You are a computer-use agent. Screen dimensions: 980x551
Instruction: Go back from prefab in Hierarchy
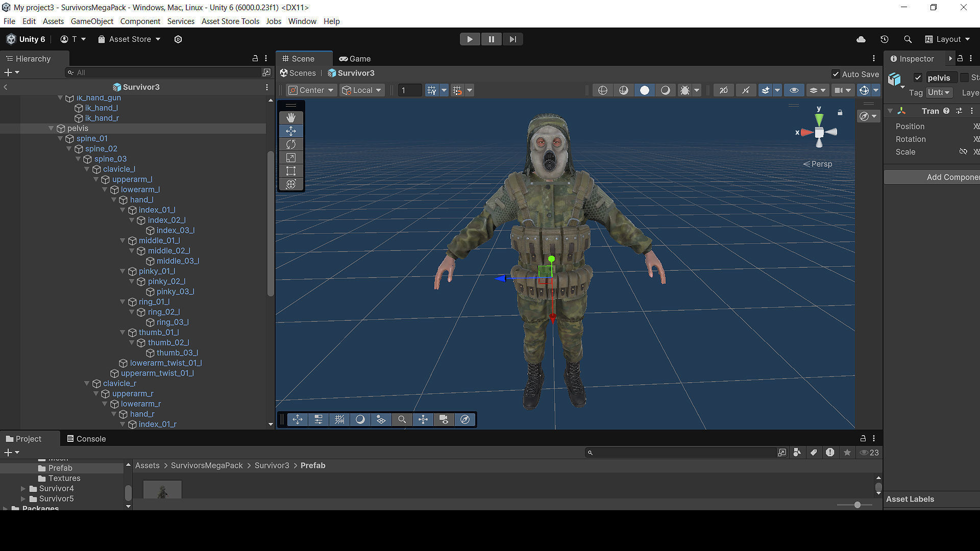6,87
